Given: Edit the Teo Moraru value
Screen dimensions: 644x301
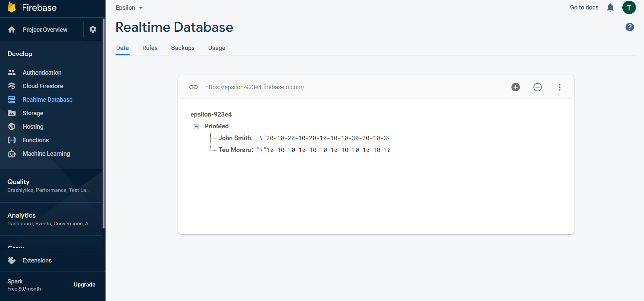Looking at the screenshot, I should click(323, 150).
